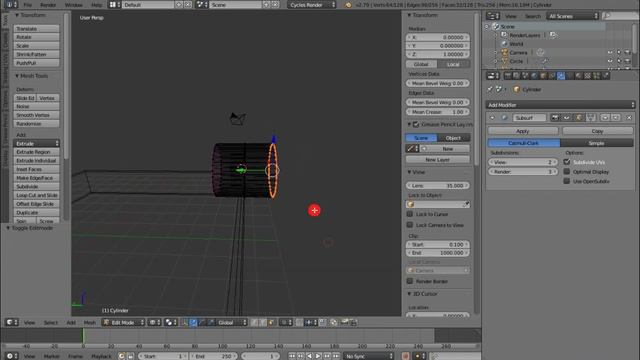Click the Clip End value field
The image size is (640, 360).
click(438, 253)
